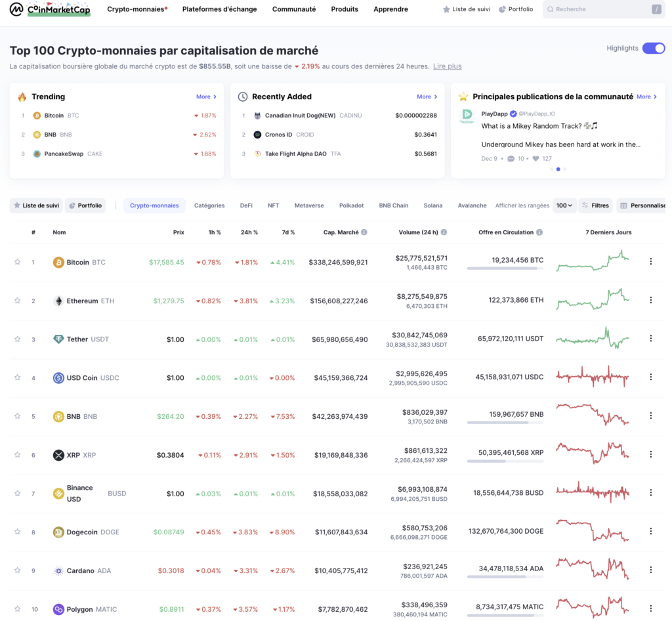The width and height of the screenshot is (672, 621).
Task: Star Cardano to add to watchlist
Action: [17, 570]
